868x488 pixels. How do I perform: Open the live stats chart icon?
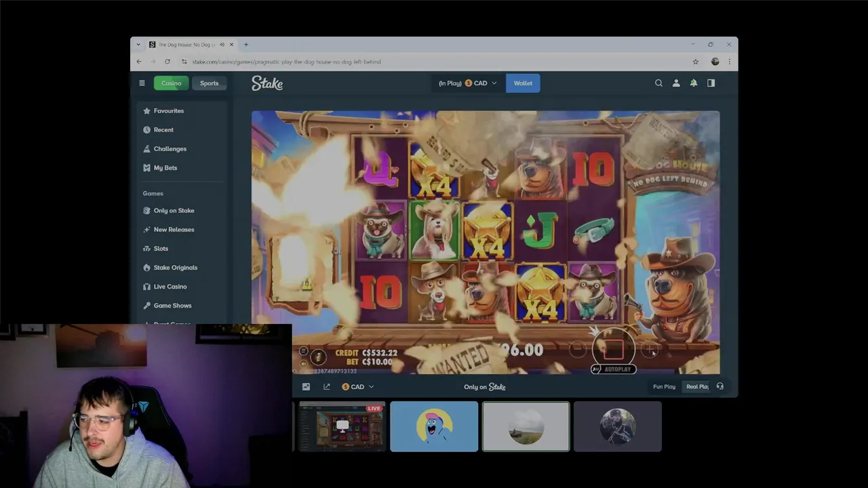tap(306, 387)
